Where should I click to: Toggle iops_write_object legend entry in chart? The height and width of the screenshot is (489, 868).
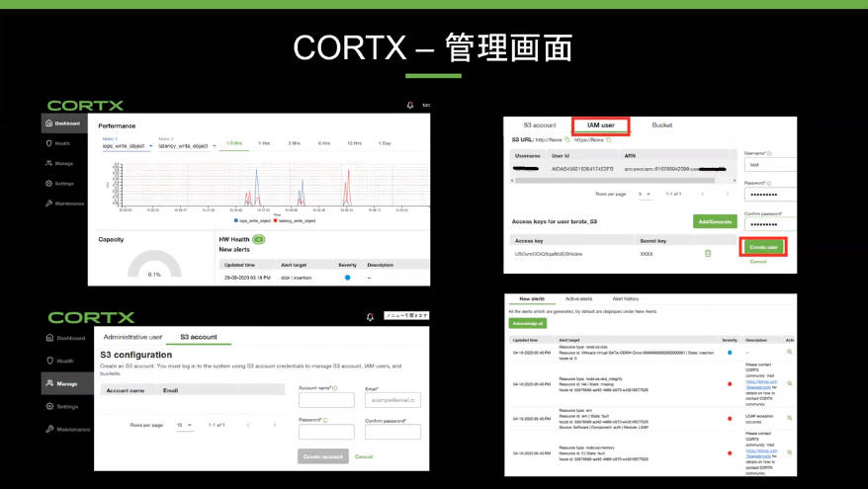[252, 220]
